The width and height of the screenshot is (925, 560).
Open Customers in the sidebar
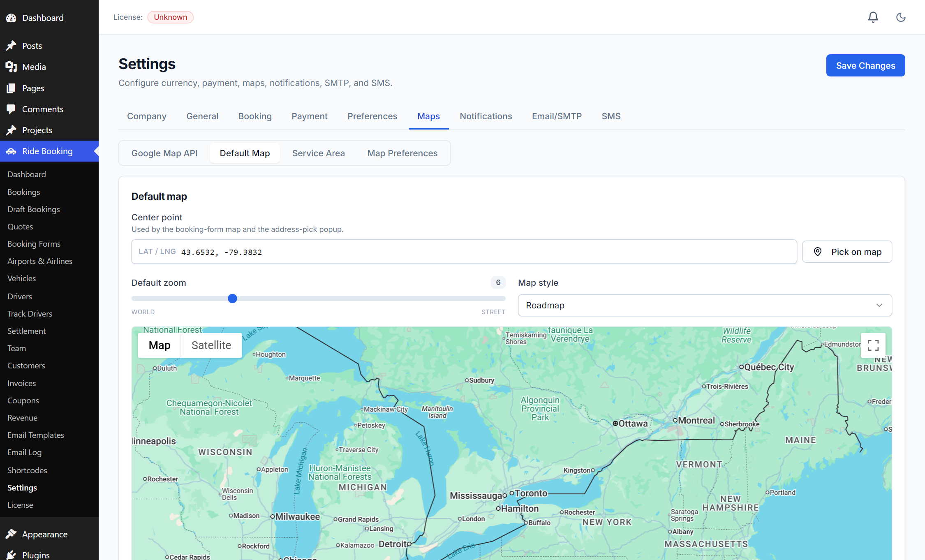coord(26,366)
